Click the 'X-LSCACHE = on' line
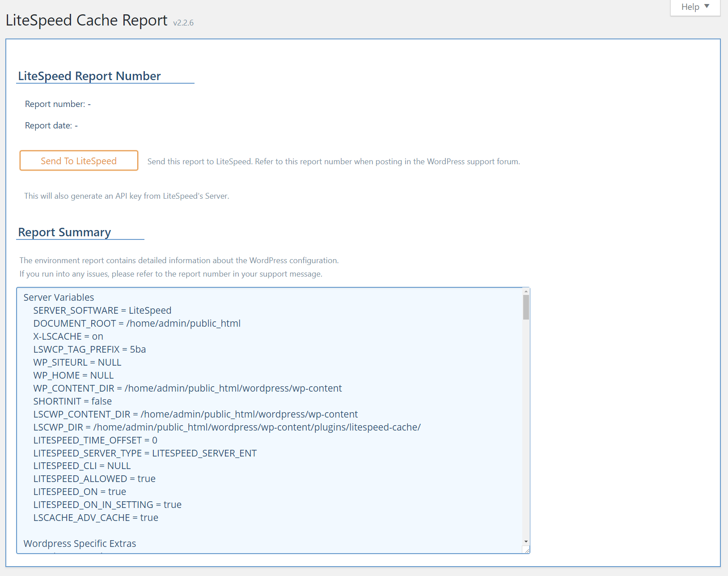728x576 pixels. pos(68,337)
